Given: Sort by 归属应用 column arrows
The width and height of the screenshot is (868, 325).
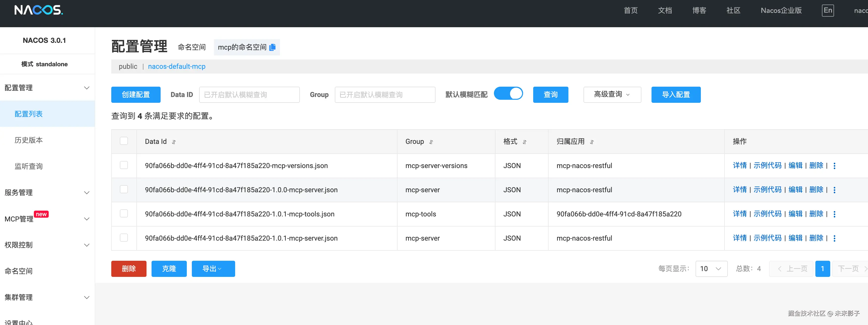Looking at the screenshot, I should coord(592,142).
